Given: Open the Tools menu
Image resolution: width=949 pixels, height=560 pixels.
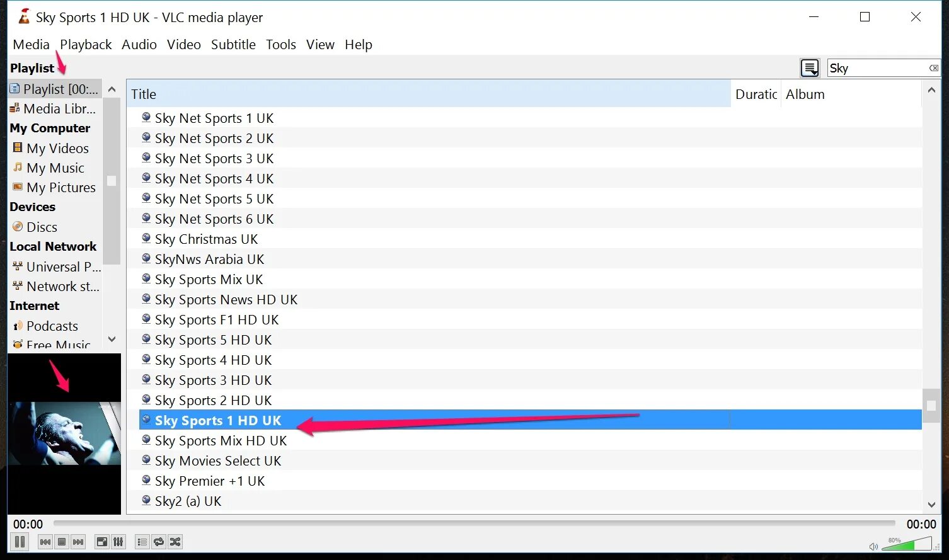Looking at the screenshot, I should [x=281, y=45].
